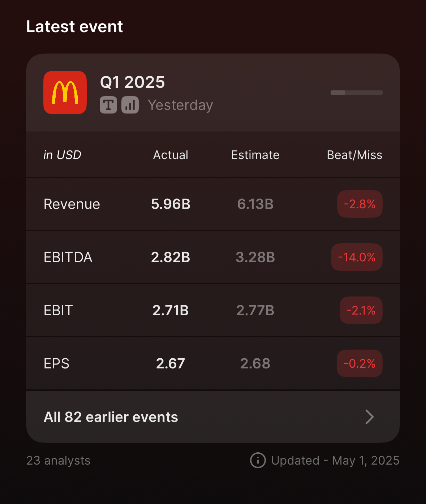The image size is (426, 504).
Task: Open the transcript T icon
Action: (108, 105)
